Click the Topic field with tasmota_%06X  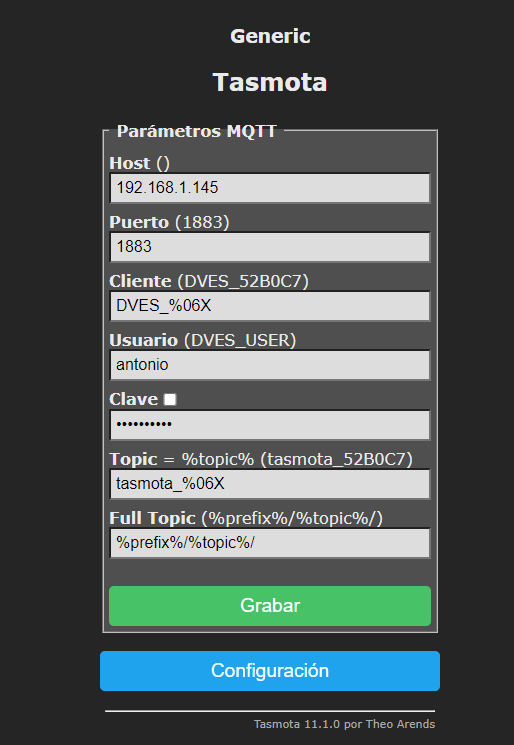click(270, 484)
